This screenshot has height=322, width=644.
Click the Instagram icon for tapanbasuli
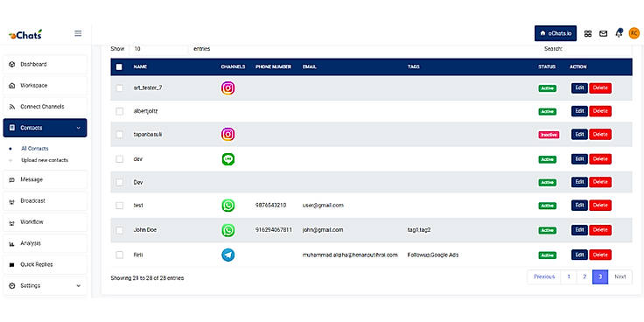(x=228, y=134)
